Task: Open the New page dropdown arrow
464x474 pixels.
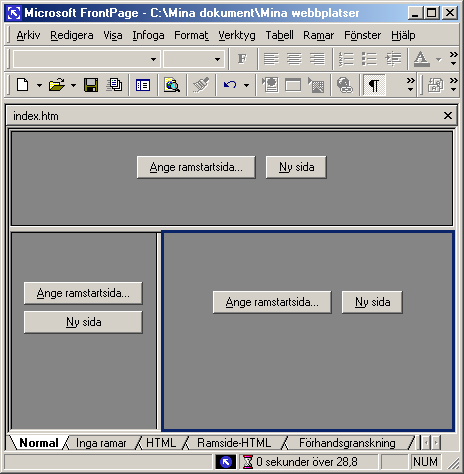Action: click(39, 85)
